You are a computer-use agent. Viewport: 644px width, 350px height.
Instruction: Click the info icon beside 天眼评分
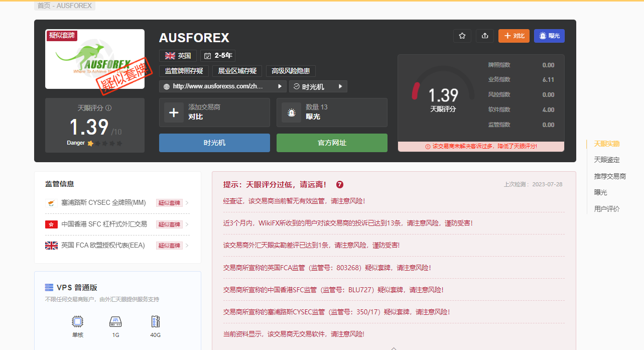[x=108, y=108]
